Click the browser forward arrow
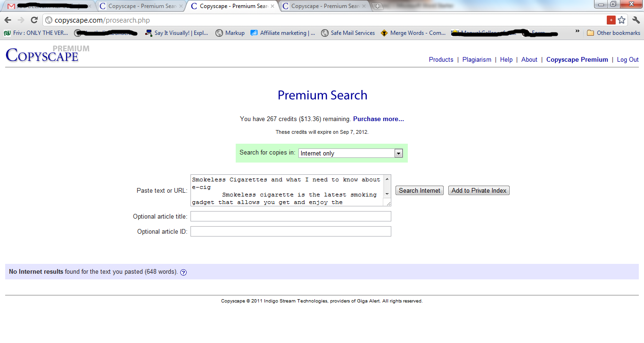 tap(21, 20)
